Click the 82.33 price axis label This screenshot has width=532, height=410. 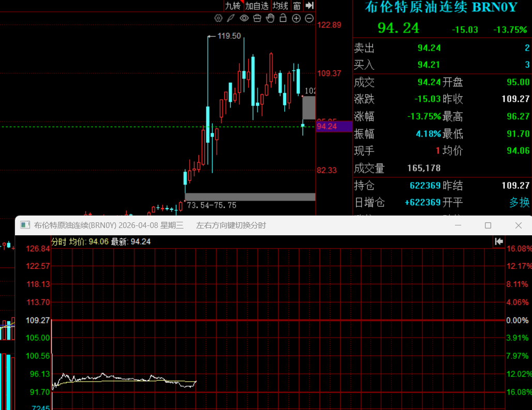click(x=327, y=170)
